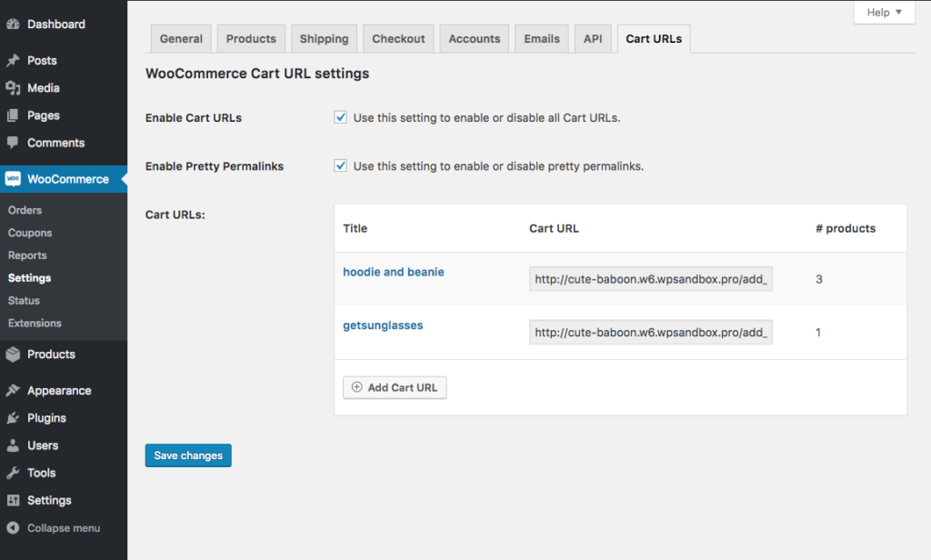The image size is (931, 560).
Task: Open the Emails tab
Action: 542,38
